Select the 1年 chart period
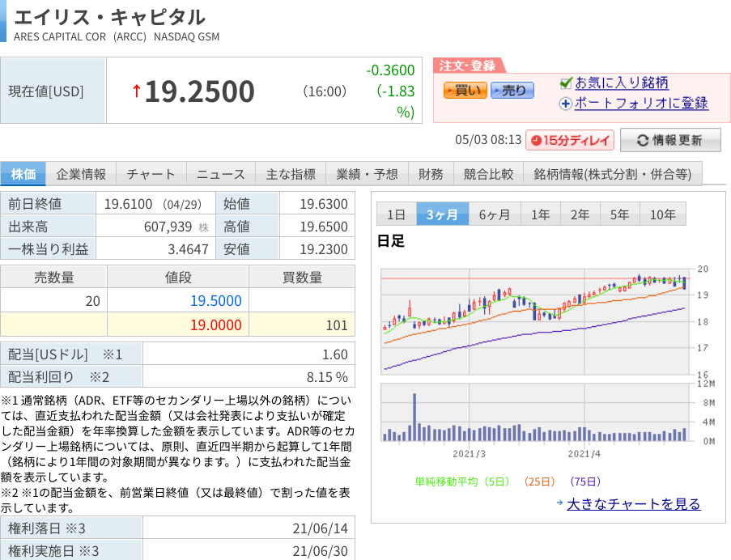This screenshot has width=731, height=560. point(541,214)
